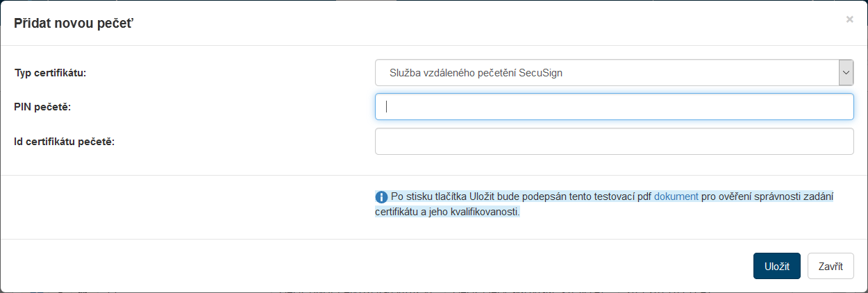Viewport: 868px width, 293px height.
Task: Open the test pdf 'dokument' link
Action: tap(676, 196)
